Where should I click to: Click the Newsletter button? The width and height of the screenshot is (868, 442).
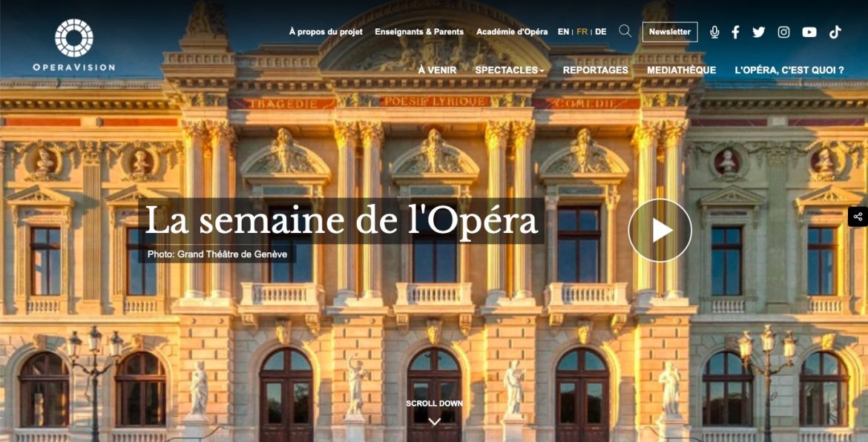tap(670, 32)
